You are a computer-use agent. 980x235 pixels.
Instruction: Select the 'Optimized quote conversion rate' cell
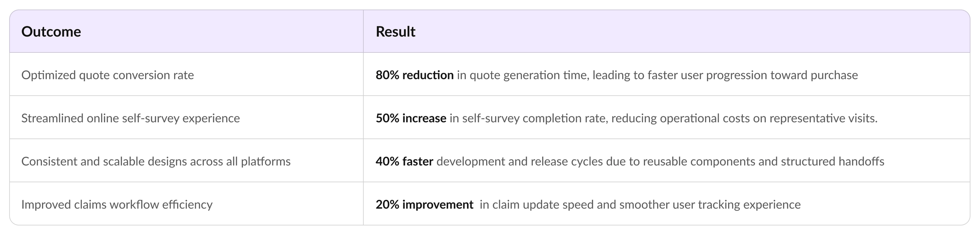[107, 75]
